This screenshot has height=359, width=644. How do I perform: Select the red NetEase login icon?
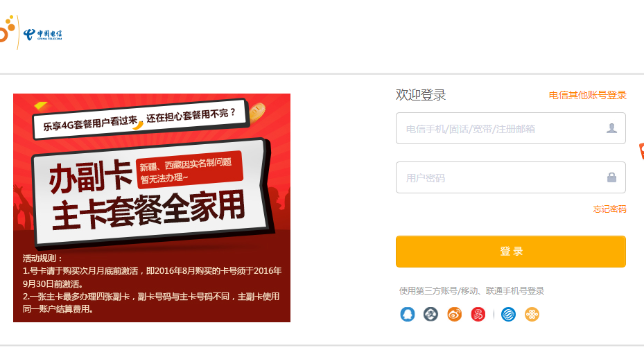478,314
